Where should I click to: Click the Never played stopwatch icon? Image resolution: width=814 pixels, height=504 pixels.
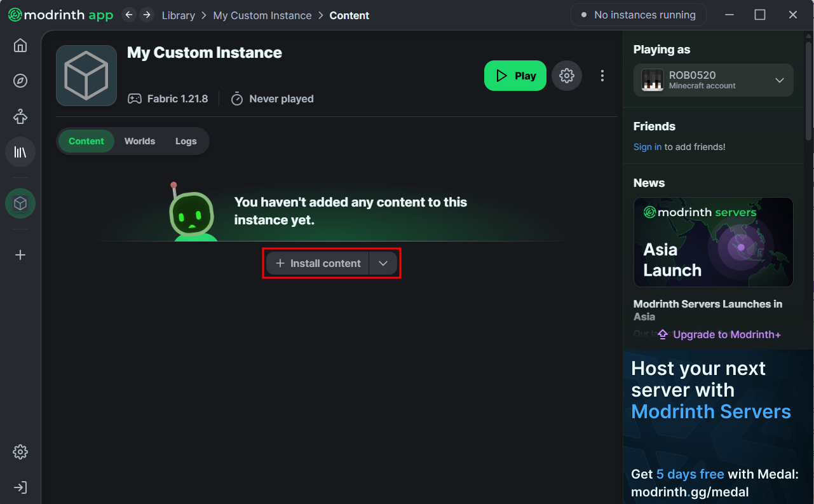click(x=237, y=99)
